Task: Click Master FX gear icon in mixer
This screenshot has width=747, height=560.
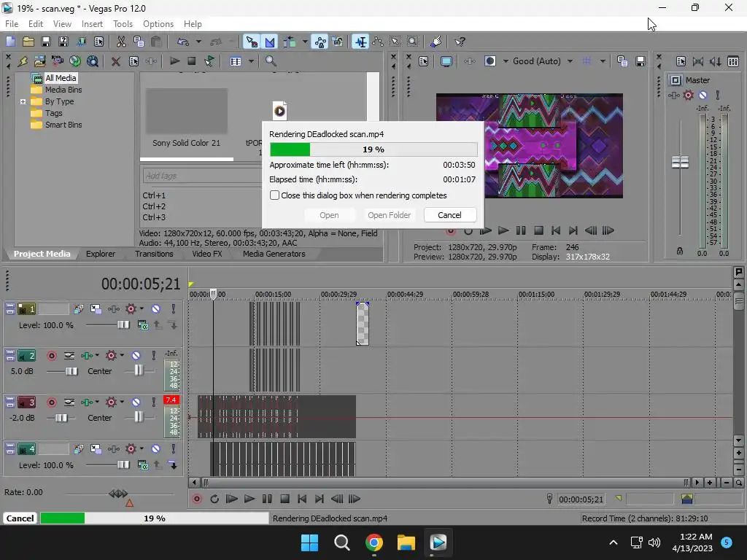Action: tap(689, 96)
